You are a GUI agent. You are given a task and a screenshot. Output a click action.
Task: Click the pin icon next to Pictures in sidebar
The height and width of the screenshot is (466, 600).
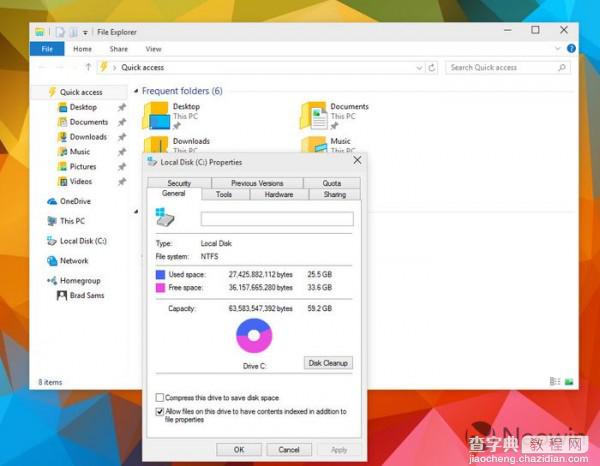click(122, 167)
